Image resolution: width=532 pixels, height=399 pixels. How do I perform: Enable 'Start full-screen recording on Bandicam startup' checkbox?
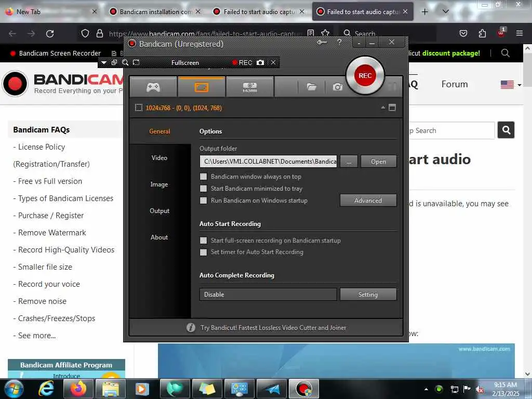point(203,240)
